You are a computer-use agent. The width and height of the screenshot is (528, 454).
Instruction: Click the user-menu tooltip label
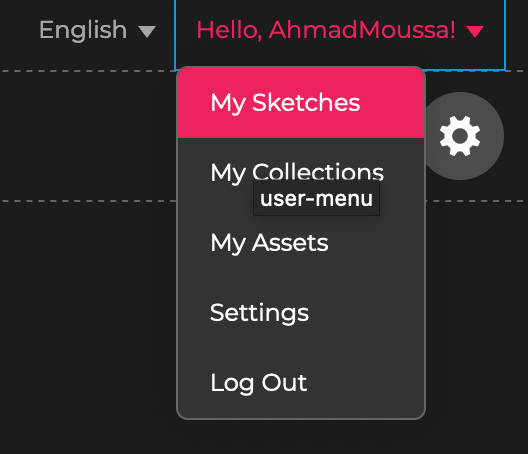(316, 198)
